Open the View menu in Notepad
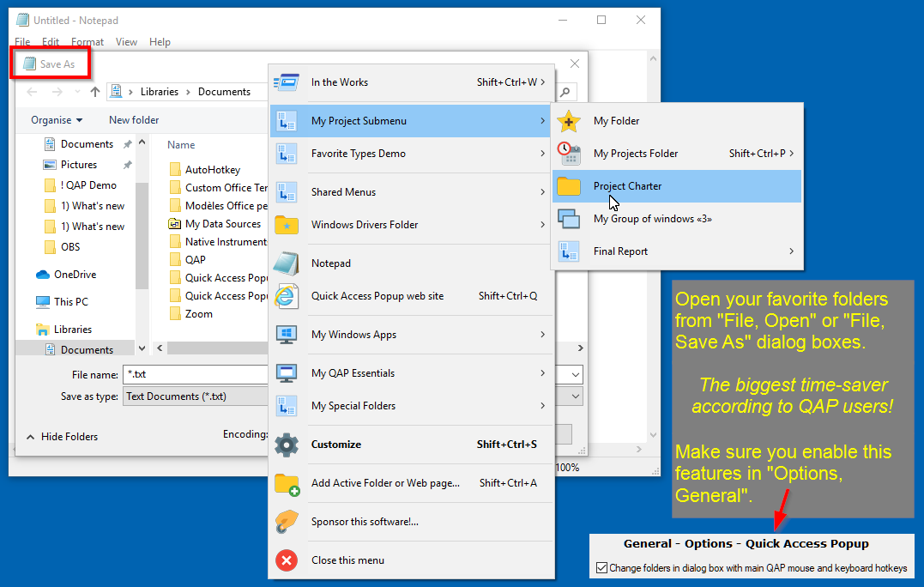The height and width of the screenshot is (587, 924). (126, 42)
